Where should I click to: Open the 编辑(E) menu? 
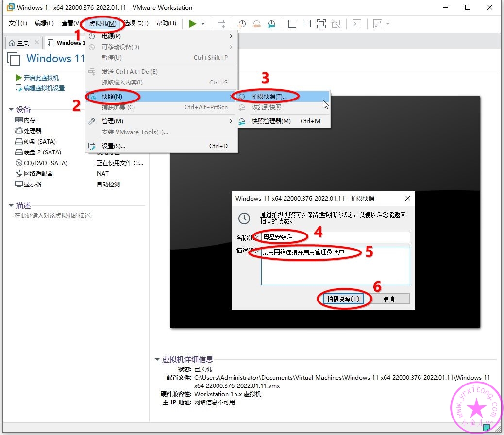point(44,23)
